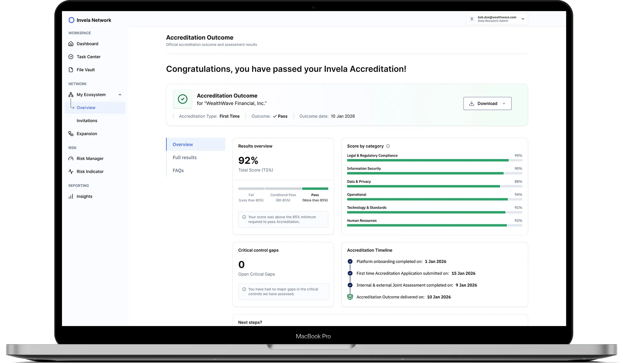Click the Pass checkmark next to Outcome
The height and width of the screenshot is (364, 623).
coord(275,116)
